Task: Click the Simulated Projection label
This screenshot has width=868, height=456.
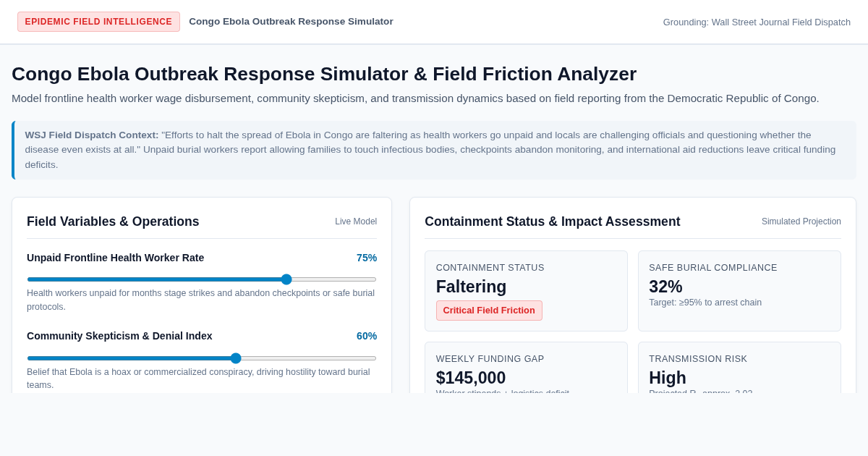Action: click(x=801, y=221)
